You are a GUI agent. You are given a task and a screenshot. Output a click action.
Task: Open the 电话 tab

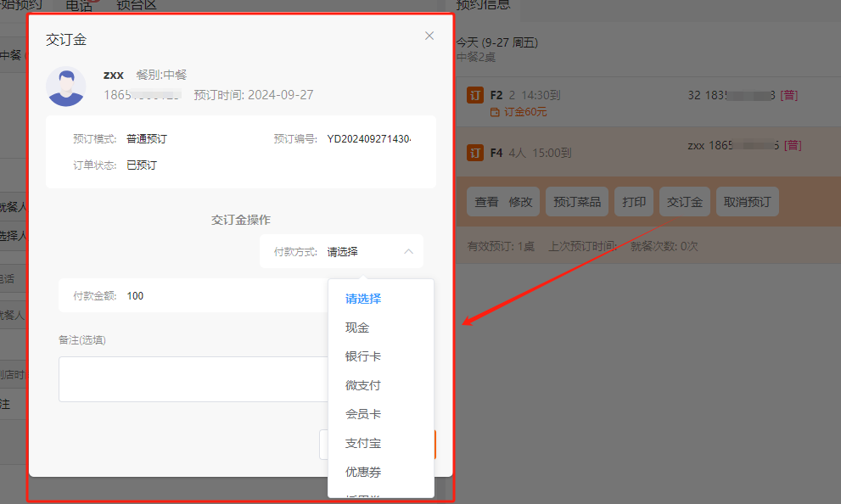click(x=79, y=7)
